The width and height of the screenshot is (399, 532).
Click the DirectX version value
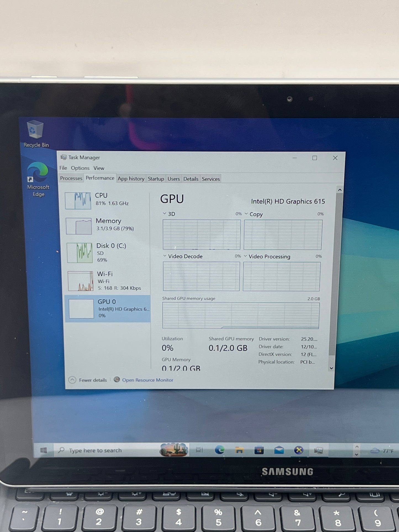(x=308, y=354)
